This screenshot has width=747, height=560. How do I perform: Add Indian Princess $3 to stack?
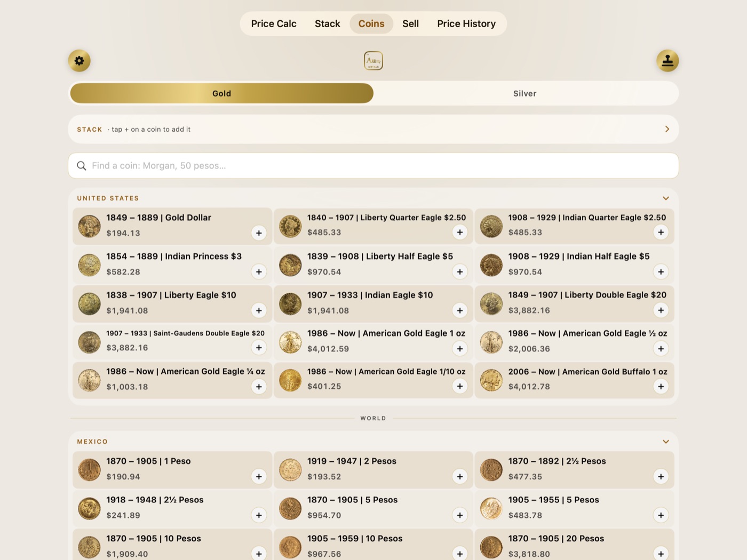259,272
